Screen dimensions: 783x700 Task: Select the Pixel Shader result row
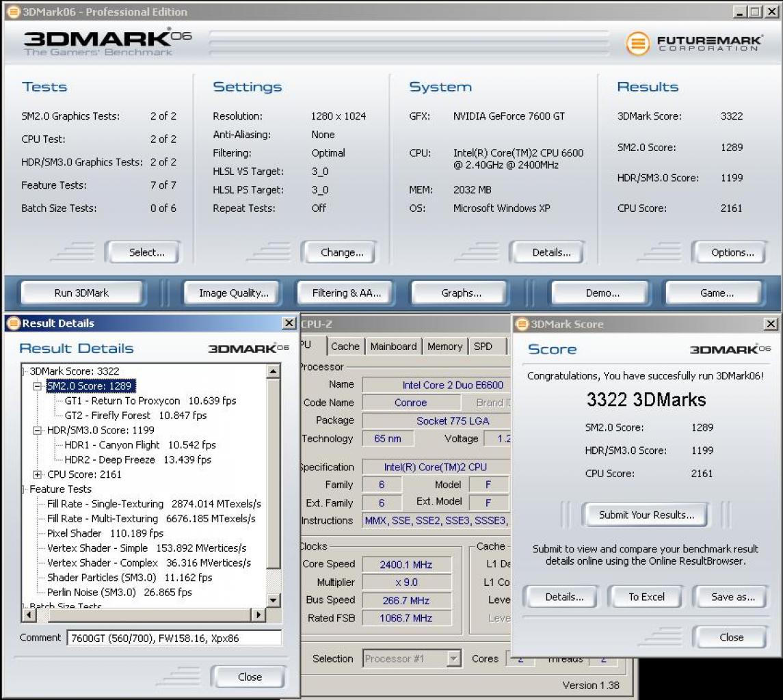[105, 533]
